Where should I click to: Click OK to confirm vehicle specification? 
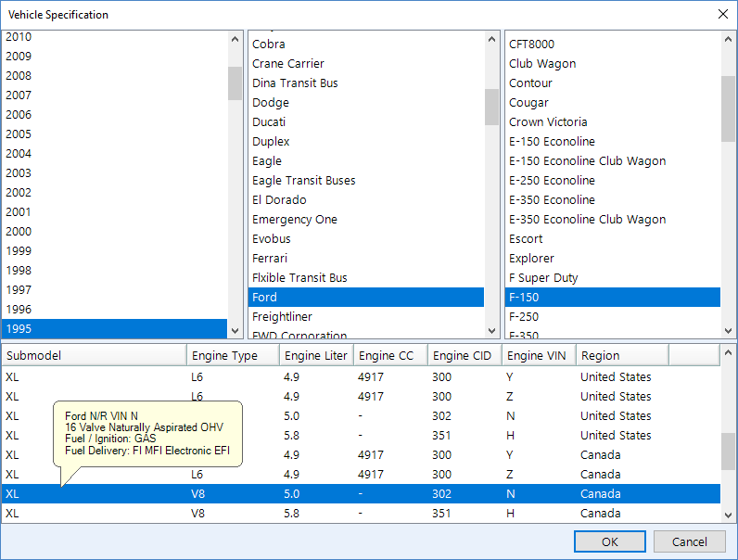(609, 541)
